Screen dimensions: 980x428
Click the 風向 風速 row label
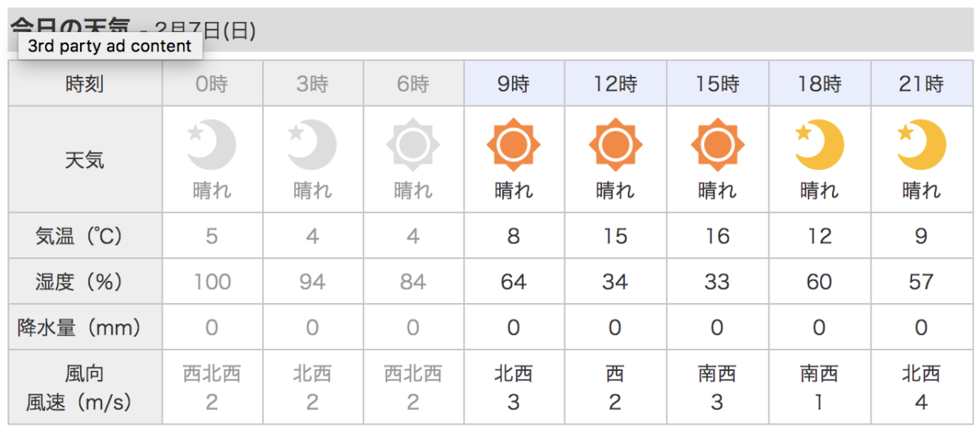coord(85,388)
